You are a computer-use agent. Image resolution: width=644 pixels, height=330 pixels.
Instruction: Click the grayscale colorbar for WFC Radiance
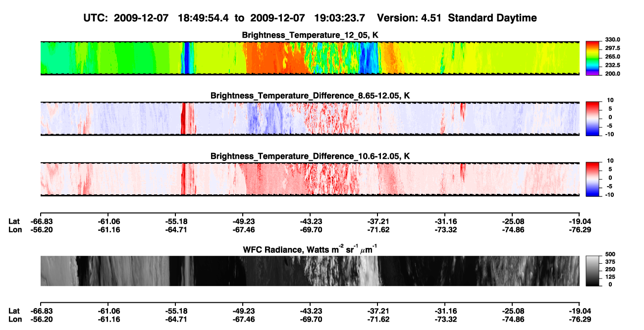(x=592, y=270)
